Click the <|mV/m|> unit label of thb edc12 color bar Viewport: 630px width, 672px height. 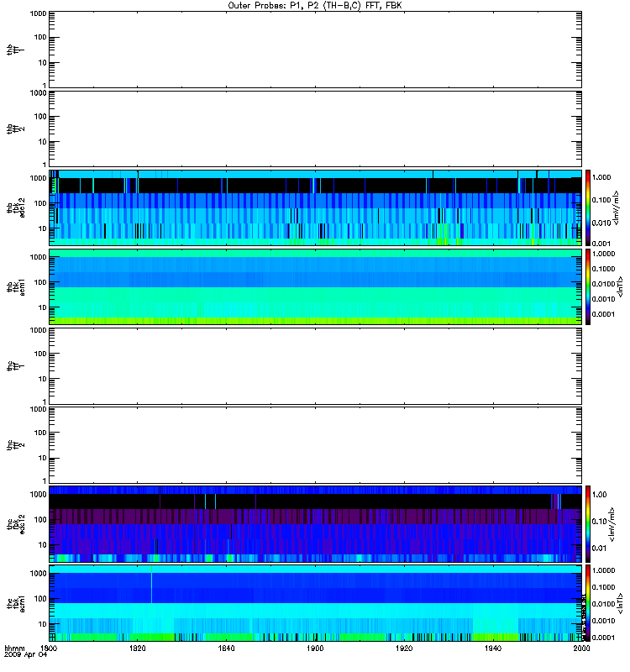[617, 207]
